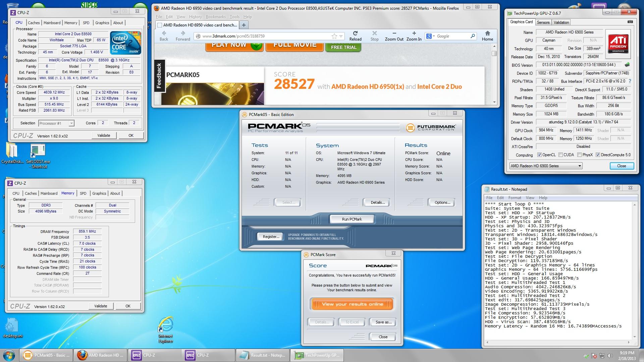Click GPU-Z camera screenshot icon

pyautogui.click(x=630, y=22)
